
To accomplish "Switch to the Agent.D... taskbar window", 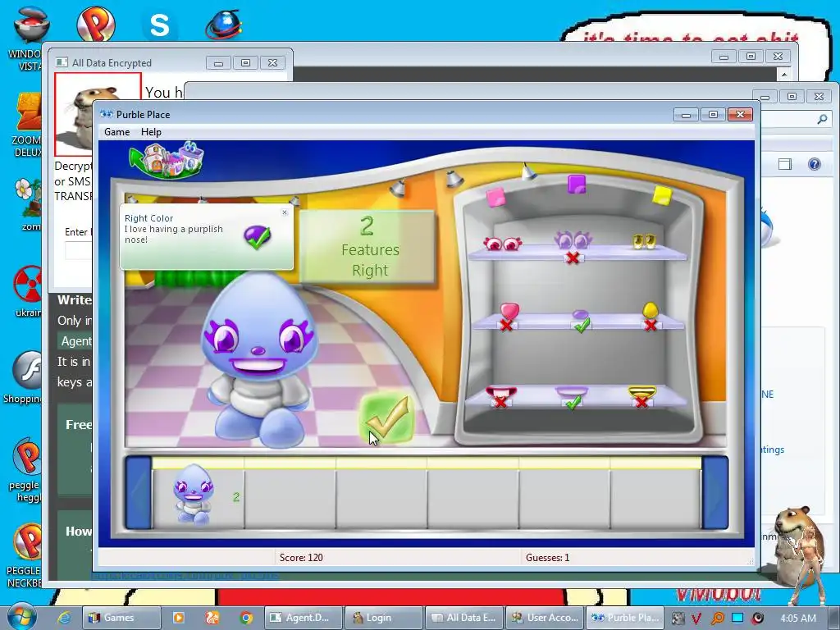I will pyautogui.click(x=303, y=618).
